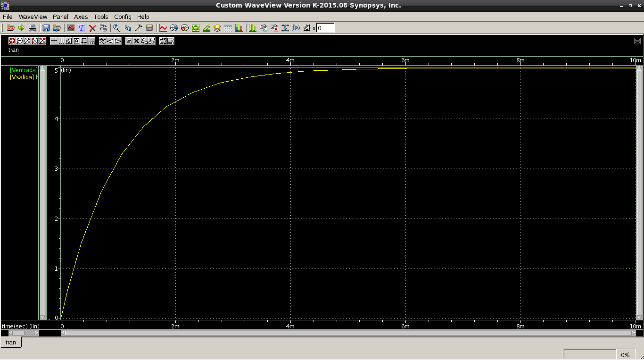Viewport: 644px width, 360px height.
Task: Print the waveform using printer icon
Action: click(x=32, y=28)
